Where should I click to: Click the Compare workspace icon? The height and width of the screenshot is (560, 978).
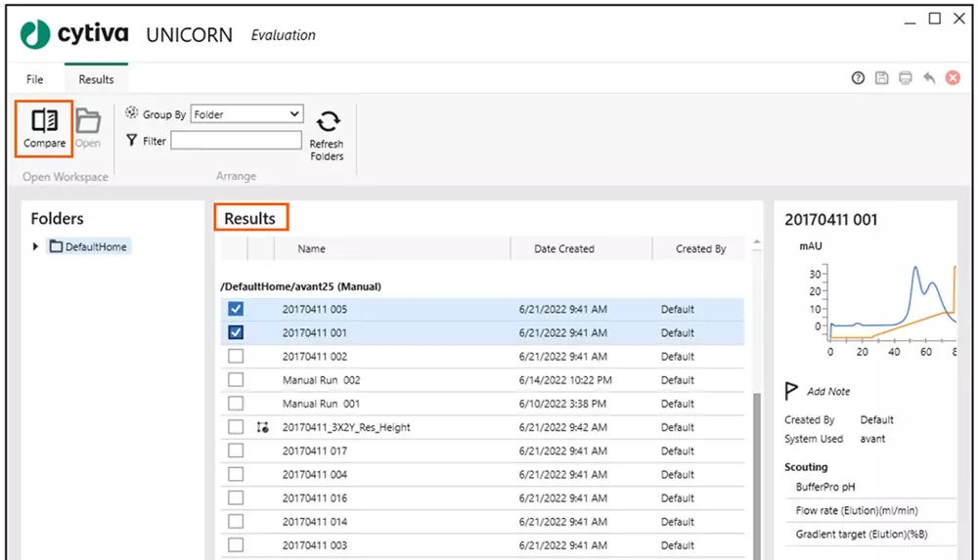tap(44, 121)
